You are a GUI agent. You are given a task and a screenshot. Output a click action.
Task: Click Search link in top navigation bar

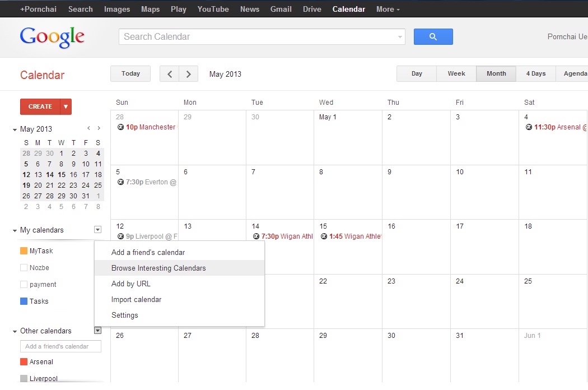[x=80, y=9]
